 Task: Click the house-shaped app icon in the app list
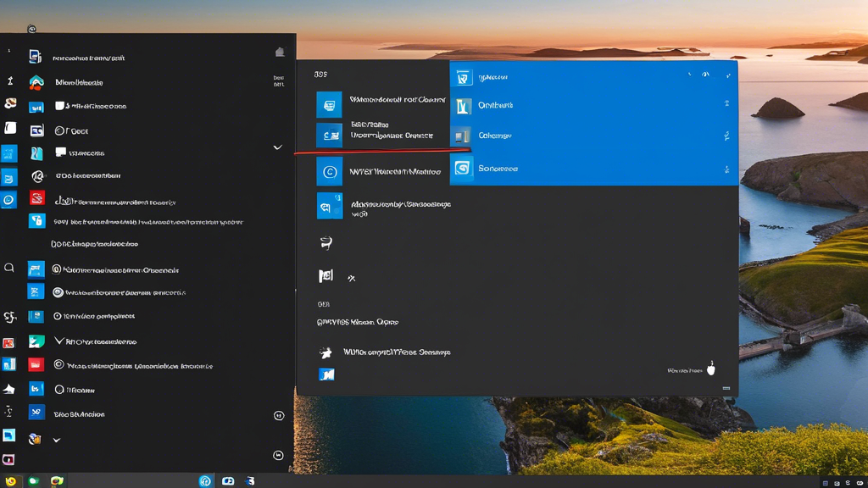pyautogui.click(x=36, y=82)
